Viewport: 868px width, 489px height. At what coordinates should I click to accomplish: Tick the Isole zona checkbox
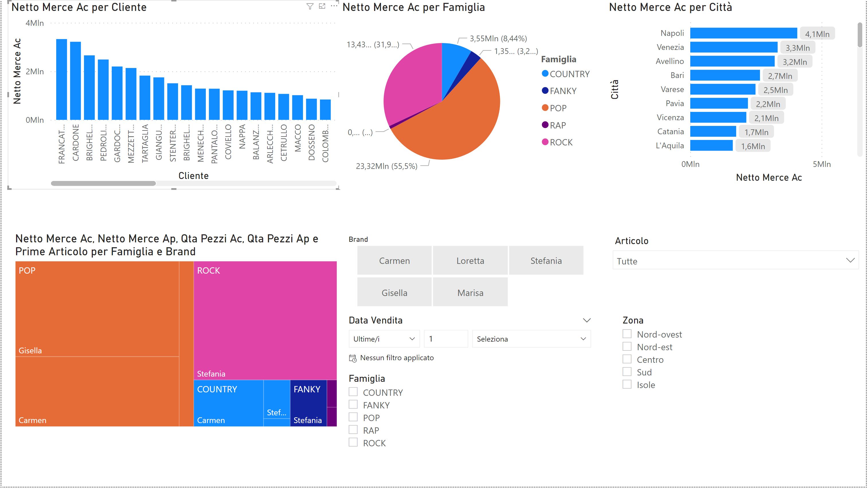point(627,384)
